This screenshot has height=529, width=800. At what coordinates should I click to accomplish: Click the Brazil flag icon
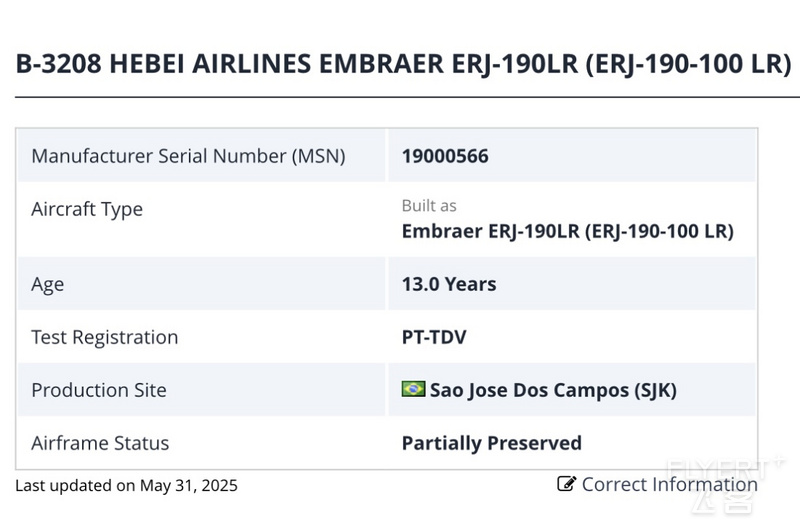point(413,389)
